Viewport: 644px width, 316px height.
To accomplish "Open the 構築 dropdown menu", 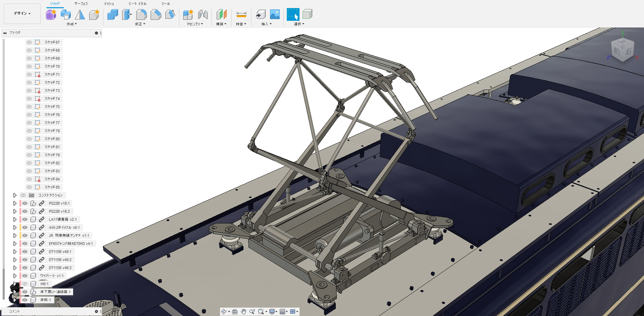I will point(221,24).
